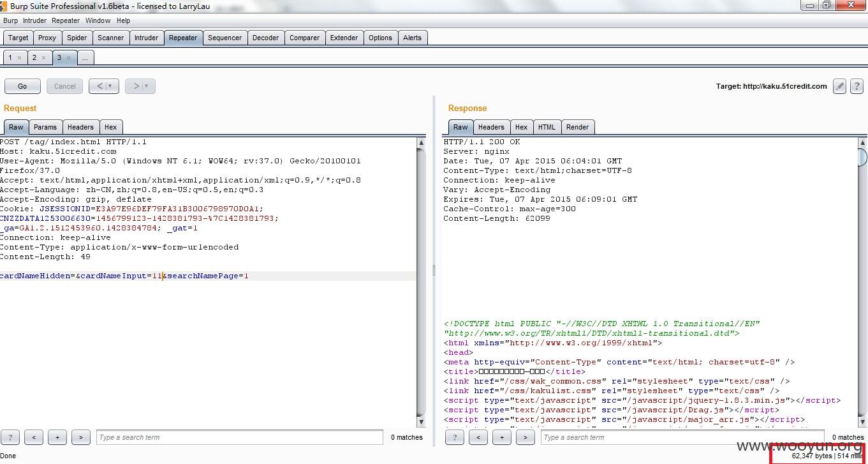Close Repeater tab 3

coord(68,57)
